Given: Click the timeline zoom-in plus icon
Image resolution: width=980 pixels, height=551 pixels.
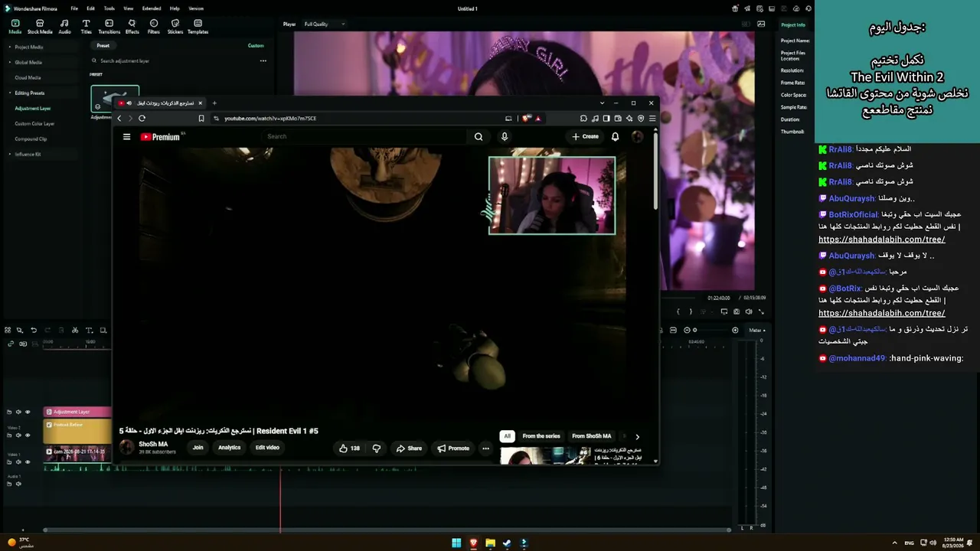Looking at the screenshot, I should pyautogui.click(x=735, y=330).
